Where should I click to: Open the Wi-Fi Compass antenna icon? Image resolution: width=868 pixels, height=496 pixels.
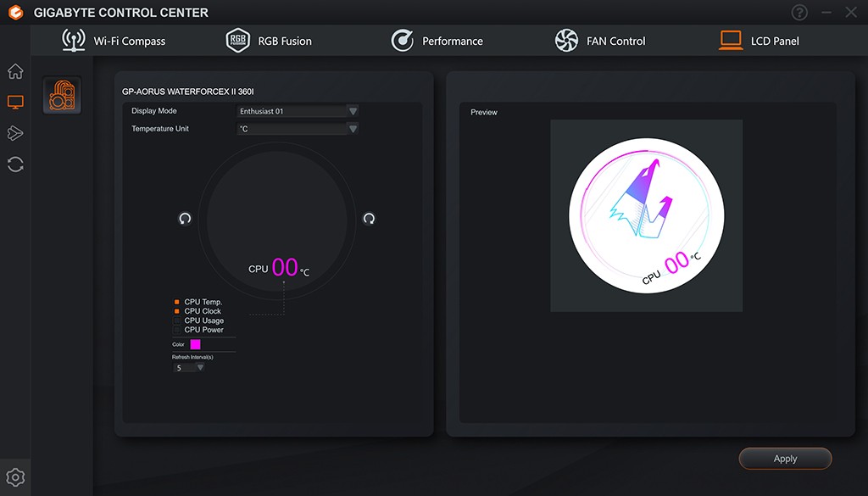pyautogui.click(x=73, y=41)
